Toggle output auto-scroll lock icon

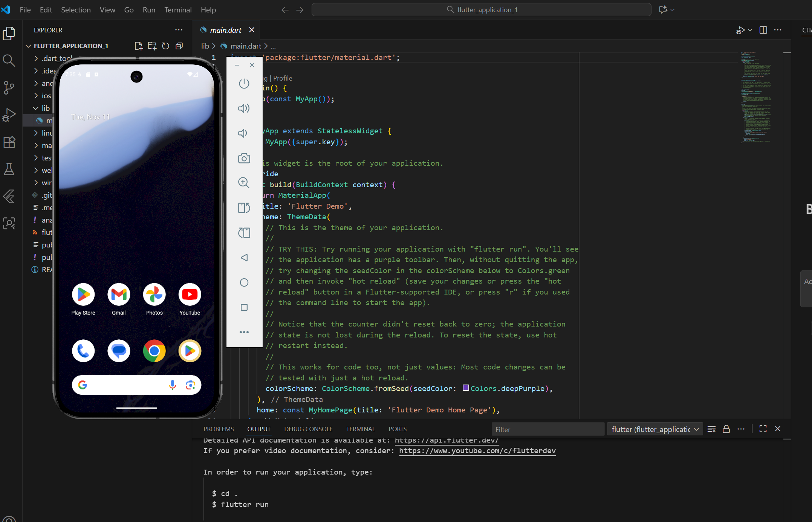[x=726, y=429]
